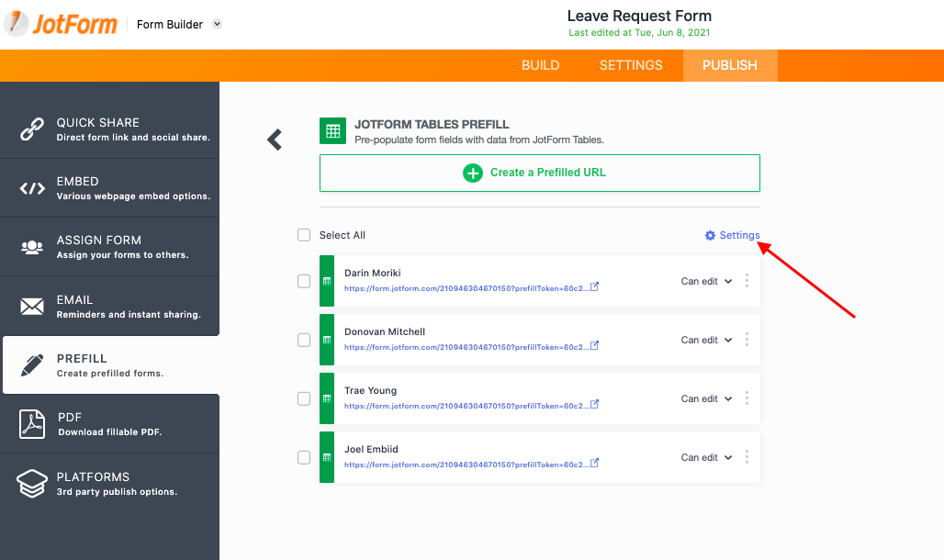Check the Donovan Mitchell checkbox
944x560 pixels.
(x=304, y=341)
